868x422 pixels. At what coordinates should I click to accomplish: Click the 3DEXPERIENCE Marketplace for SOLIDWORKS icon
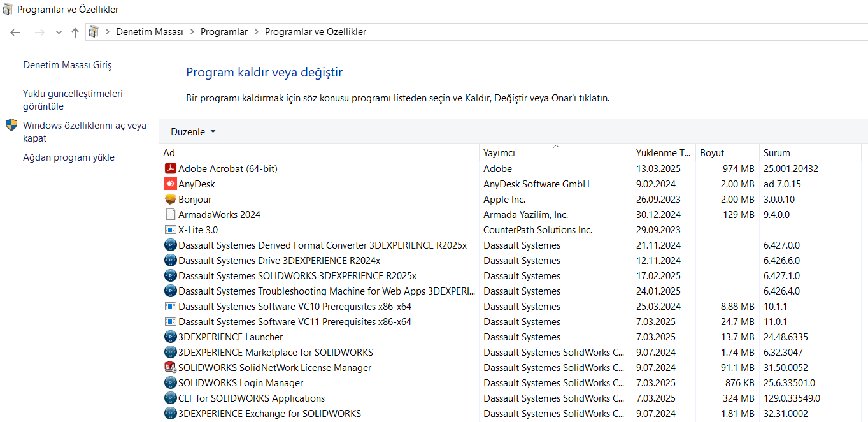pyautogui.click(x=170, y=353)
